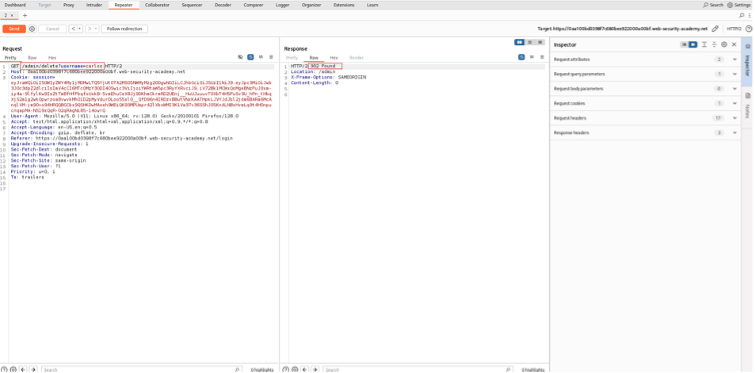The height and width of the screenshot is (373, 755).
Task: Switch Inspector to left-docked layout
Action: click(684, 45)
